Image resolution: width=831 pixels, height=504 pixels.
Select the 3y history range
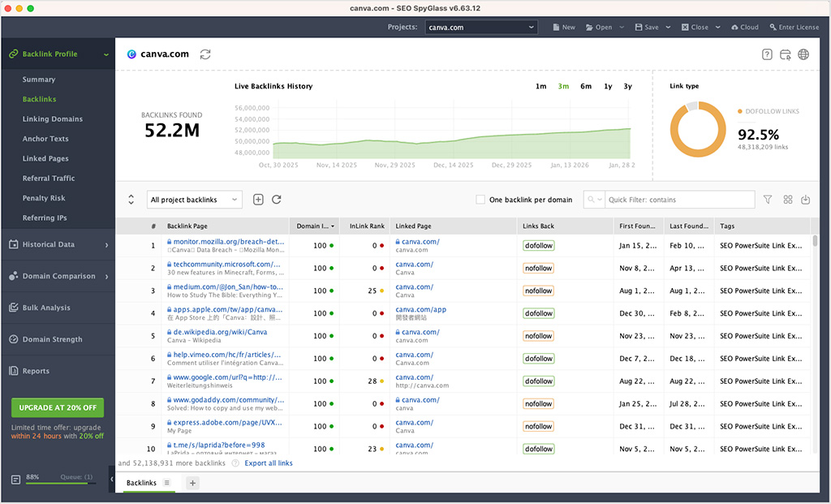tap(627, 86)
